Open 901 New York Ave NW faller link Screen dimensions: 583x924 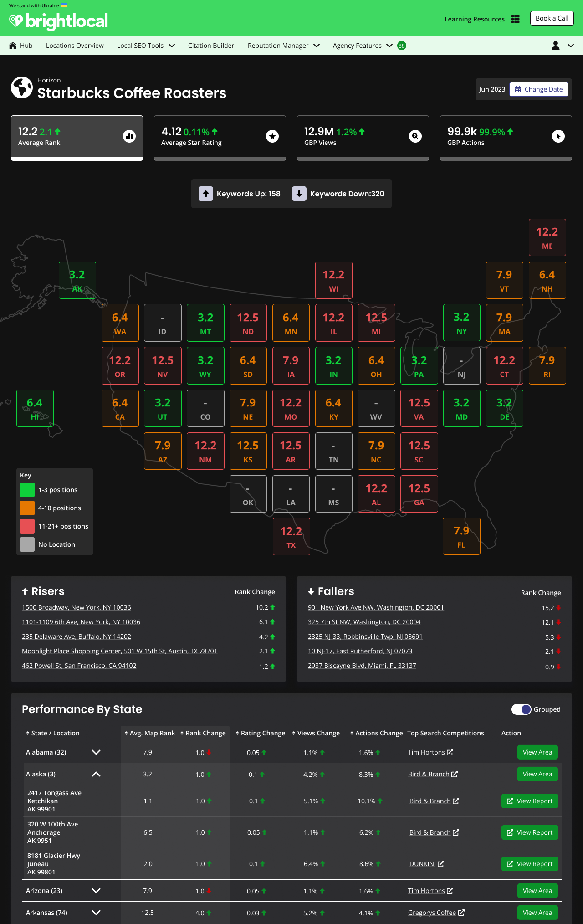[376, 607]
